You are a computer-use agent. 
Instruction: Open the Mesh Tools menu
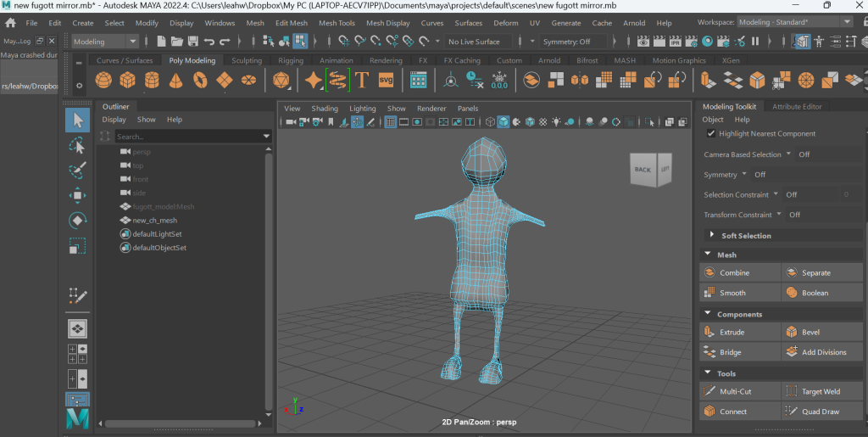pos(337,23)
